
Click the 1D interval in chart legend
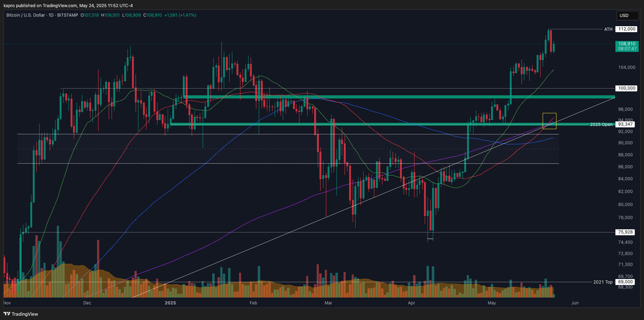(51, 15)
